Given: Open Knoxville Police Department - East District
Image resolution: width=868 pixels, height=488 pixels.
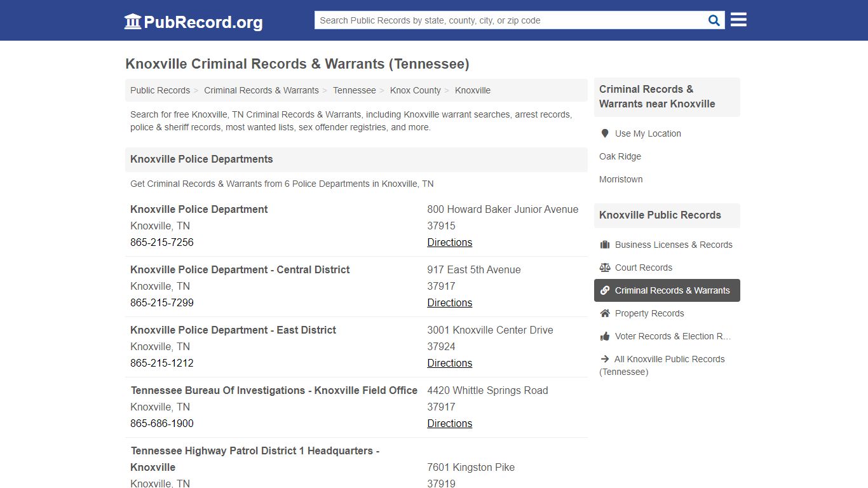Looking at the screenshot, I should point(233,330).
